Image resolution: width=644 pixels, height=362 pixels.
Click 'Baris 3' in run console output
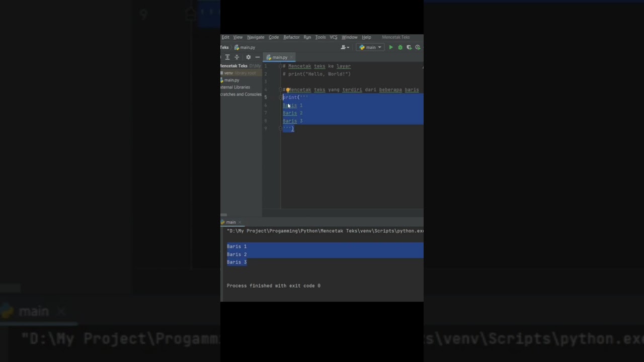click(236, 262)
